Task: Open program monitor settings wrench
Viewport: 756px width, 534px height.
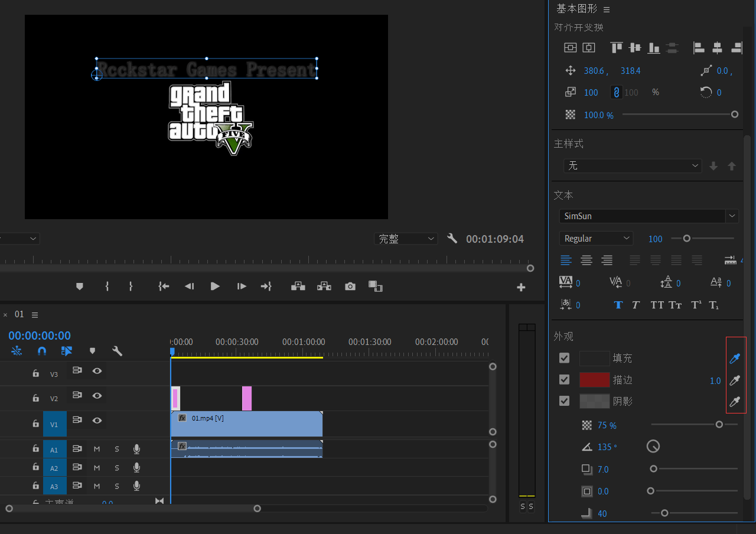Action: [x=452, y=238]
